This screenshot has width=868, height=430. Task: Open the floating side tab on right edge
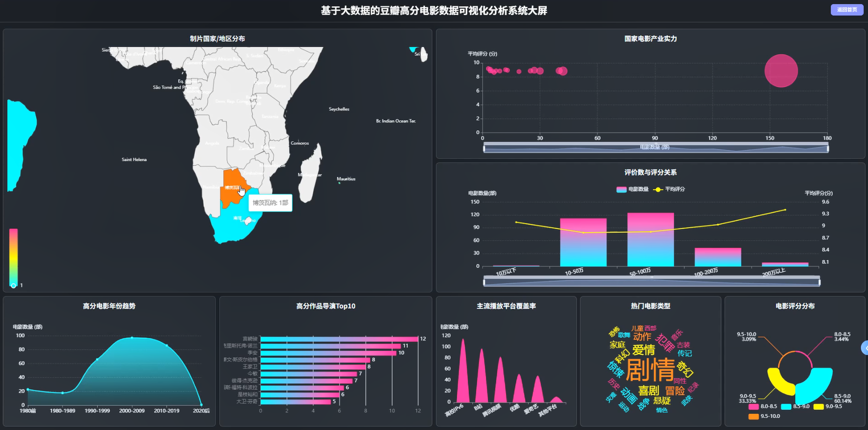pyautogui.click(x=865, y=348)
